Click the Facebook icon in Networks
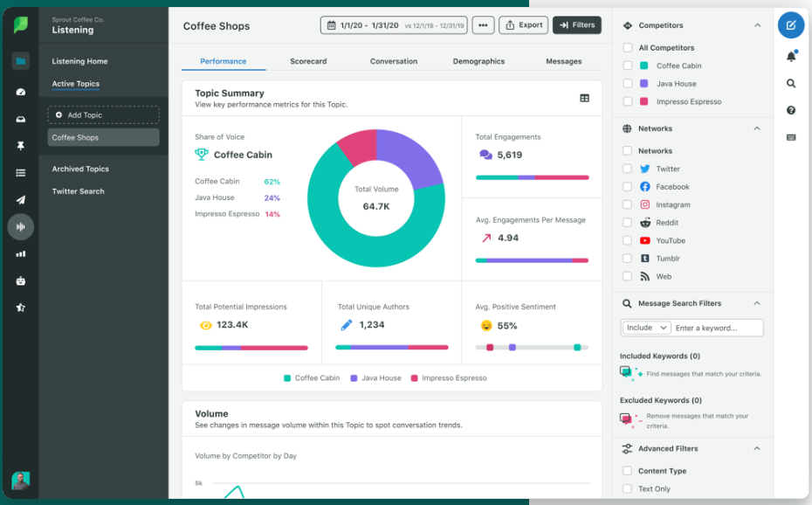The width and height of the screenshot is (812, 505). click(644, 186)
